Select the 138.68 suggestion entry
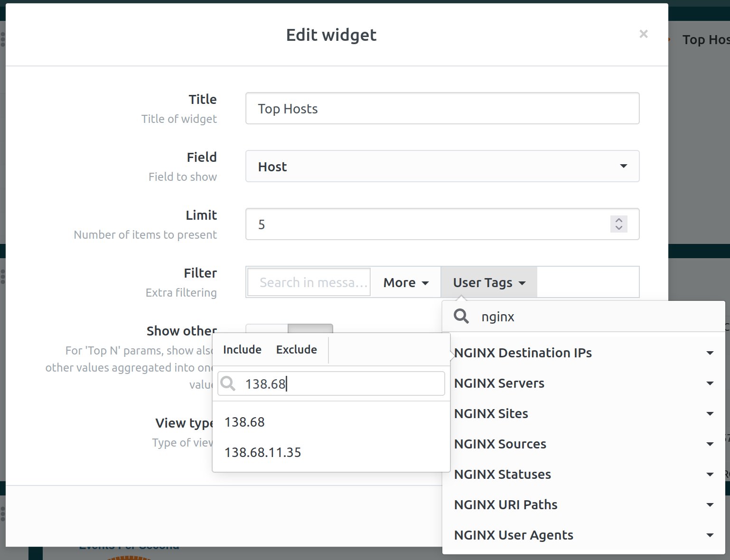The width and height of the screenshot is (730, 560). pyautogui.click(x=245, y=422)
